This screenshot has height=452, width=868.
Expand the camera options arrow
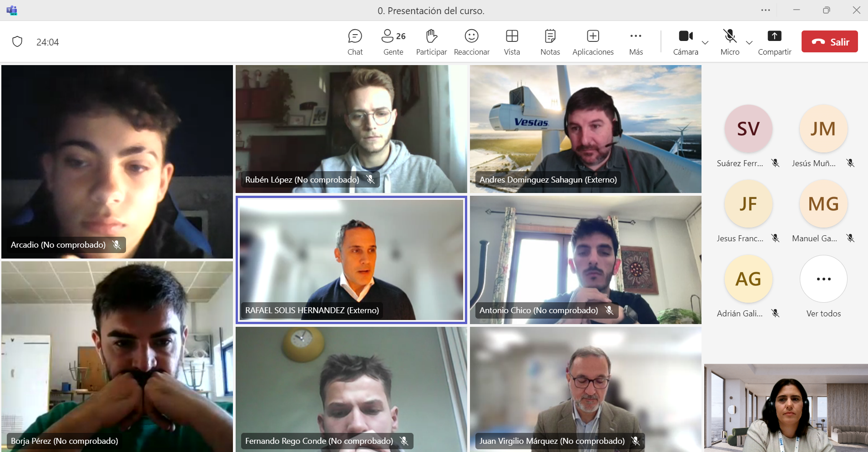pyautogui.click(x=705, y=42)
